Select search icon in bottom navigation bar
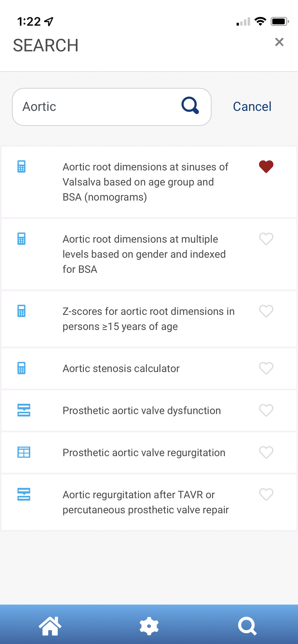Screen dimensions: 298x644 pyautogui.click(x=247, y=626)
